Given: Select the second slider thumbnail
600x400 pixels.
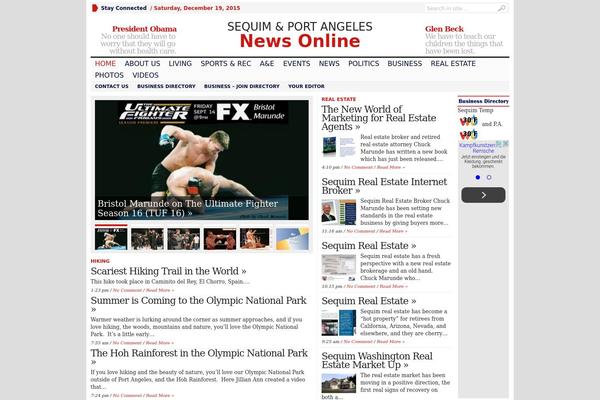Looking at the screenshot, I should click(147, 239).
